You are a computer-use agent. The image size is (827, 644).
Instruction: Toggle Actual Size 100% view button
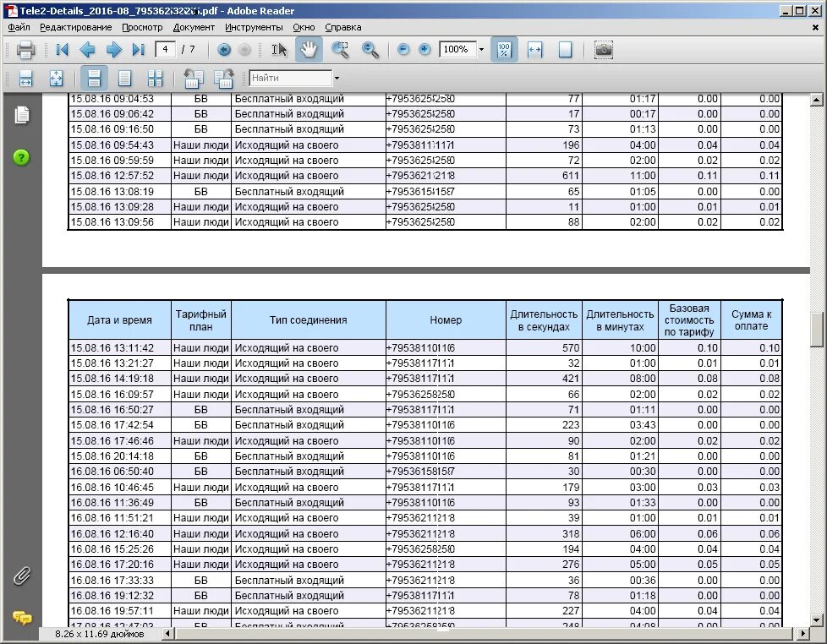pyautogui.click(x=504, y=50)
